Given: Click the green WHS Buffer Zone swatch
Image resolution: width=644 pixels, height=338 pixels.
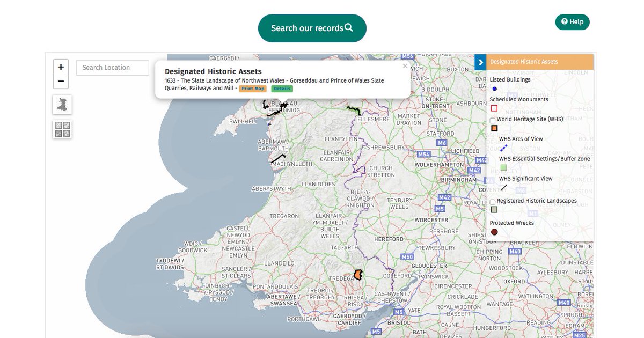Looking at the screenshot, I should [x=503, y=168].
